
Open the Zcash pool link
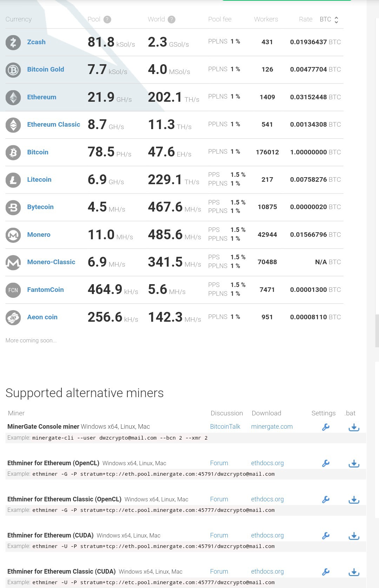pos(36,42)
